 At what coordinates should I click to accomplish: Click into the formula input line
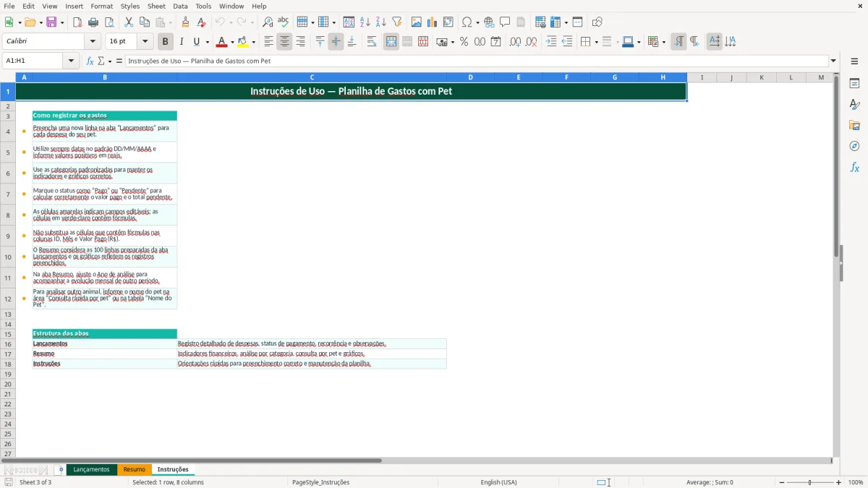477,61
